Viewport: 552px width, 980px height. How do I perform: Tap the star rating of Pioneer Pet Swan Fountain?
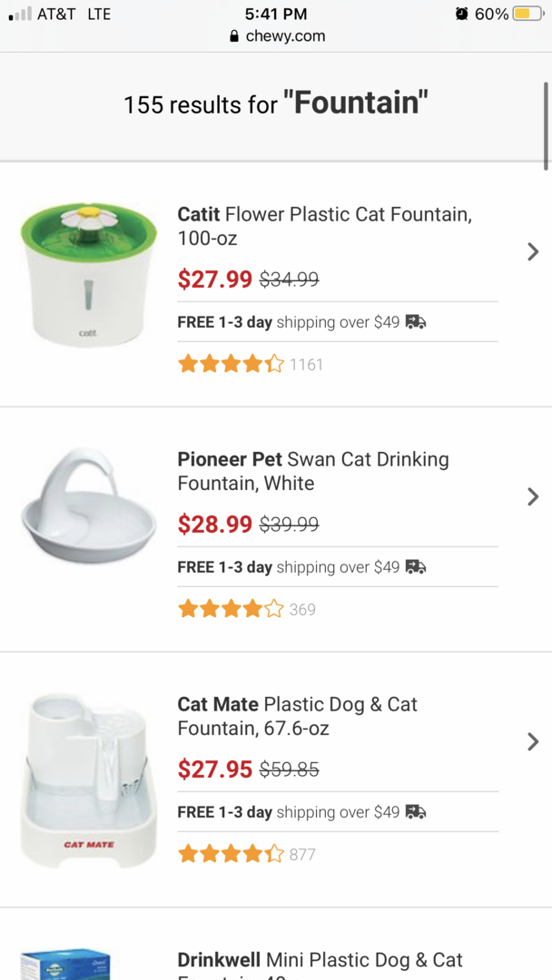click(x=232, y=609)
